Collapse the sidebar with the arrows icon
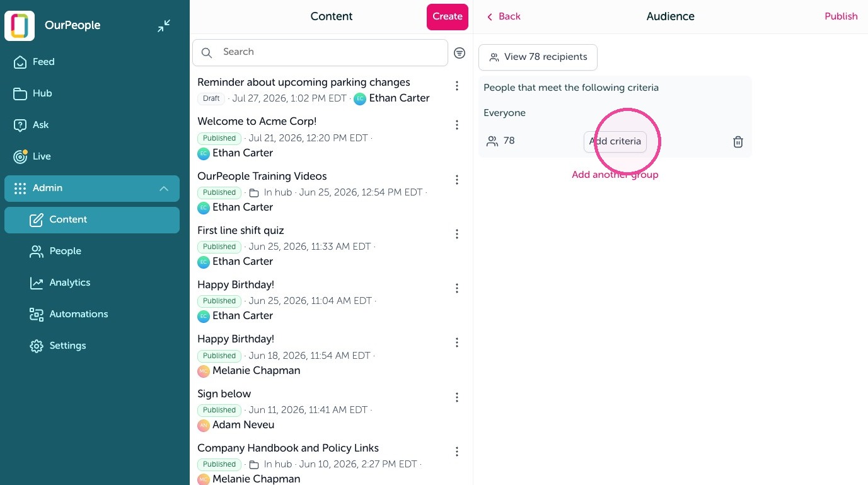This screenshot has width=868, height=485. pyautogui.click(x=164, y=26)
